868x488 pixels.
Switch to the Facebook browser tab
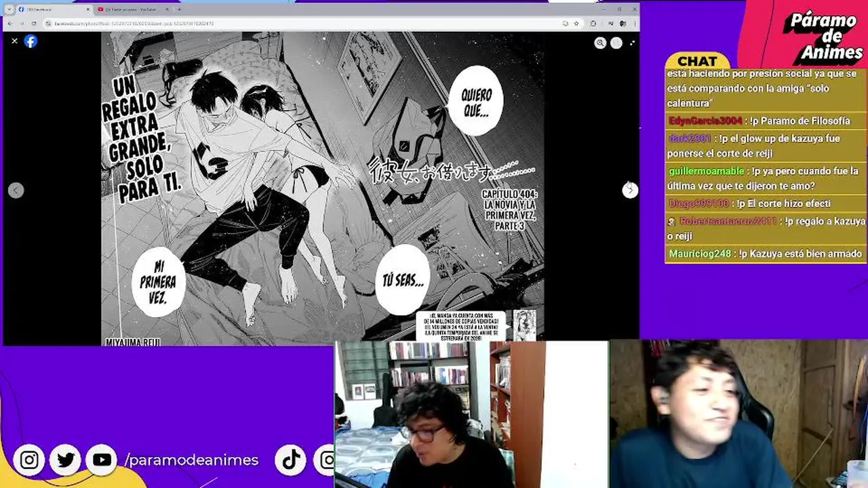click(54, 9)
